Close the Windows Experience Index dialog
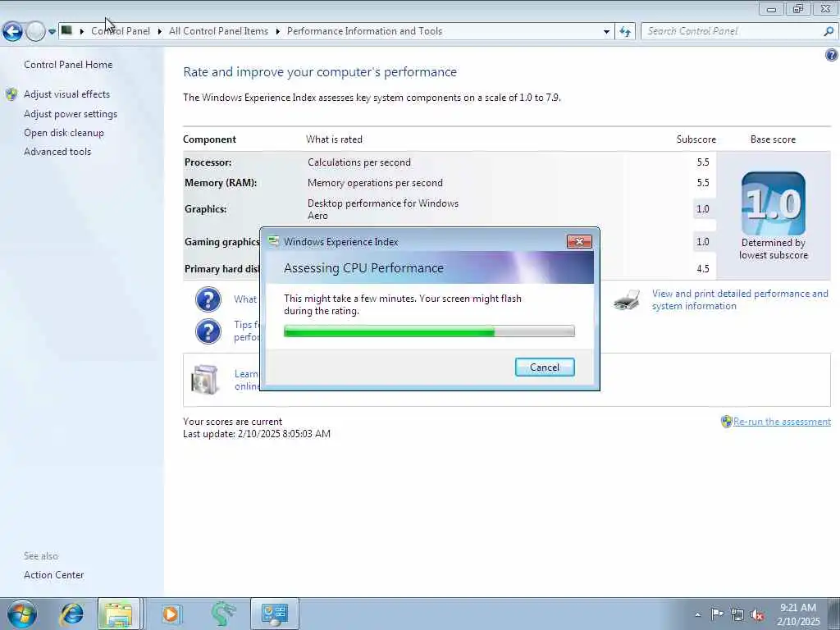840x630 pixels. click(x=579, y=242)
